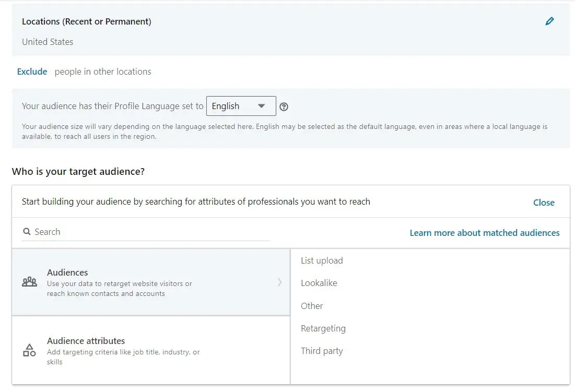Click the help icon beside Profile Language

point(284,106)
